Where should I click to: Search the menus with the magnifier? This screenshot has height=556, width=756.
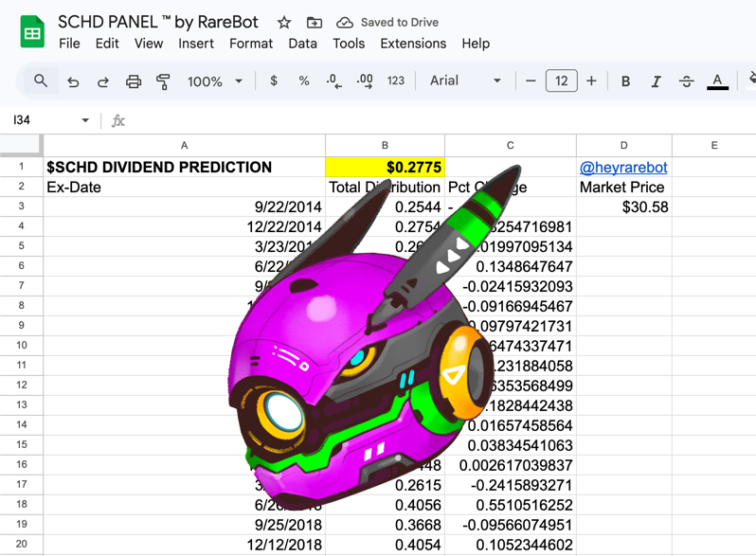tap(41, 81)
